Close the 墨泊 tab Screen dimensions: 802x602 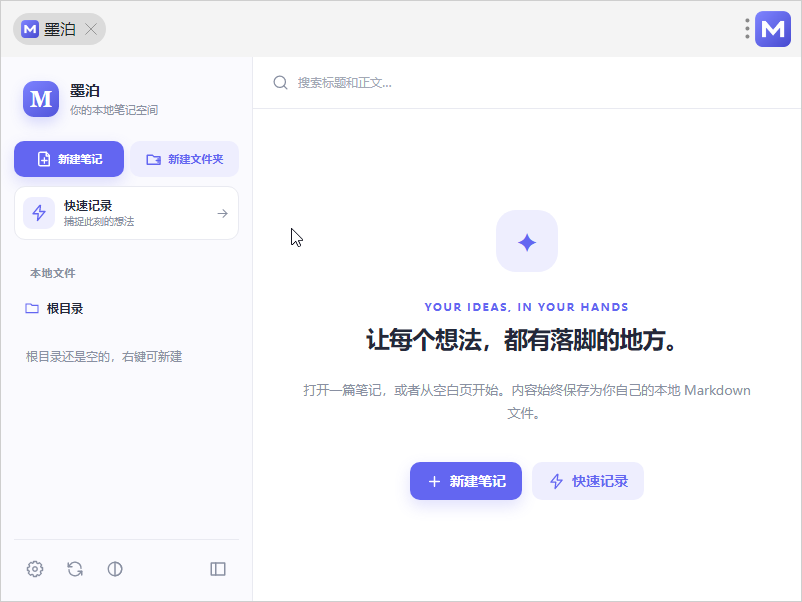[x=91, y=29]
